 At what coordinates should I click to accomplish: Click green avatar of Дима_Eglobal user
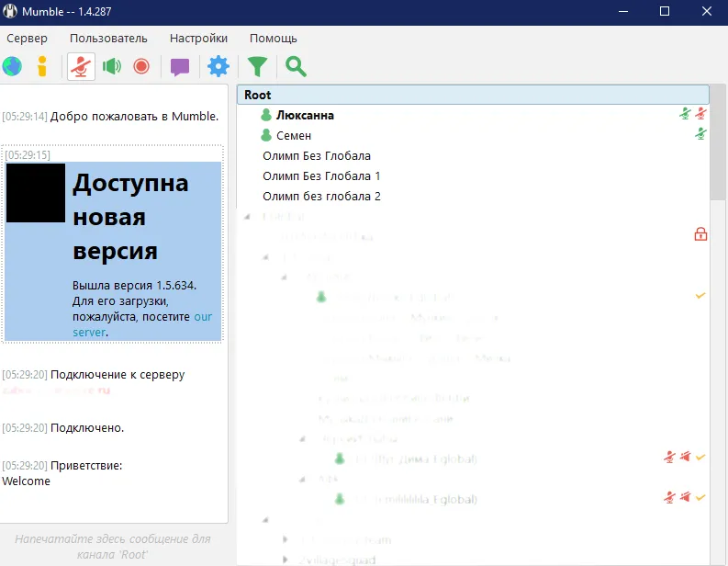(x=340, y=458)
